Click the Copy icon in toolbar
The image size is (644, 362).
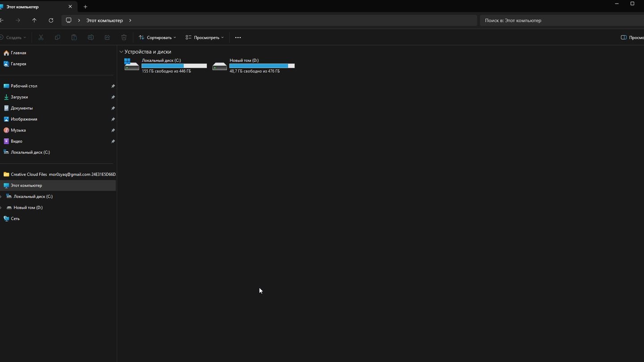pos(57,38)
